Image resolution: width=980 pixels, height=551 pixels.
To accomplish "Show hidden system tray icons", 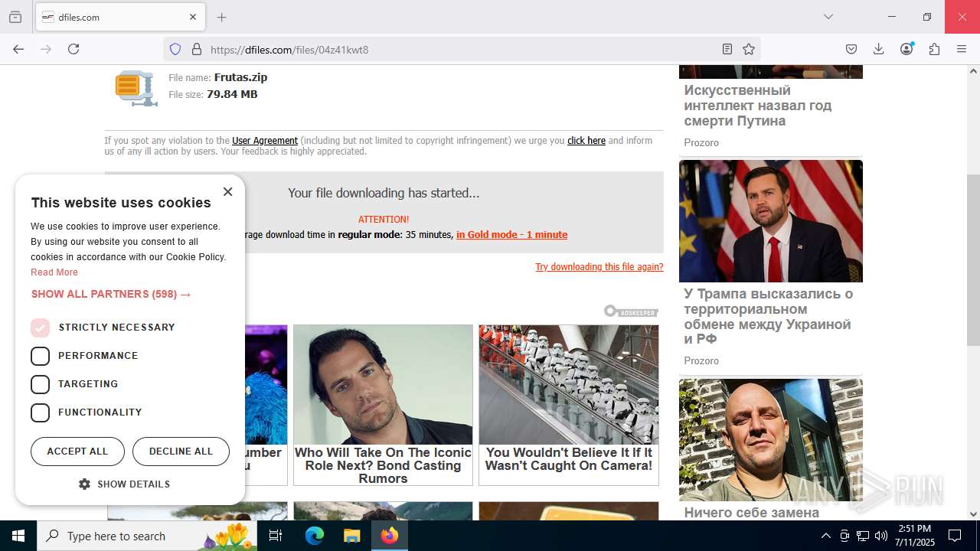I will click(x=825, y=536).
